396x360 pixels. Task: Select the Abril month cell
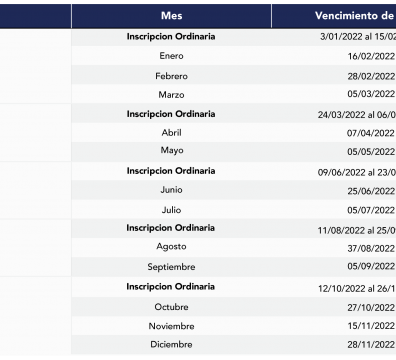(x=171, y=133)
